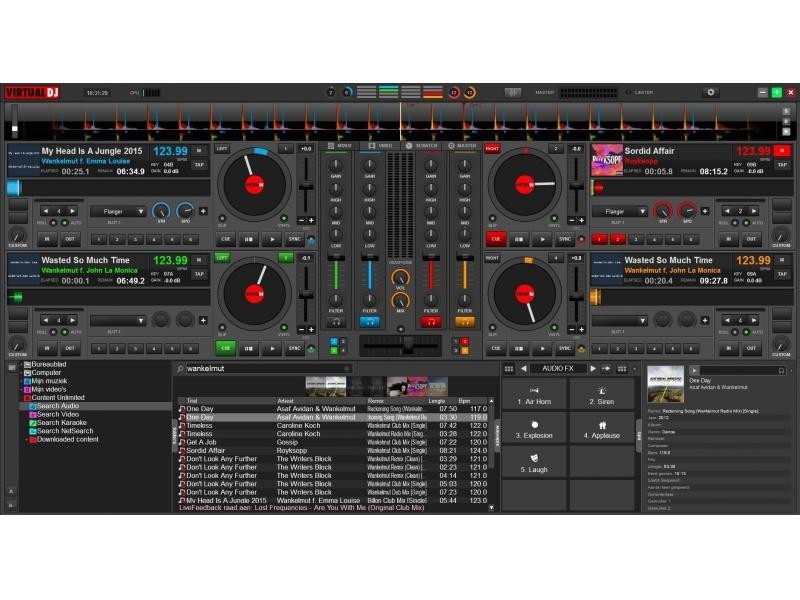Select Search Video in the browser tree

(x=58, y=414)
